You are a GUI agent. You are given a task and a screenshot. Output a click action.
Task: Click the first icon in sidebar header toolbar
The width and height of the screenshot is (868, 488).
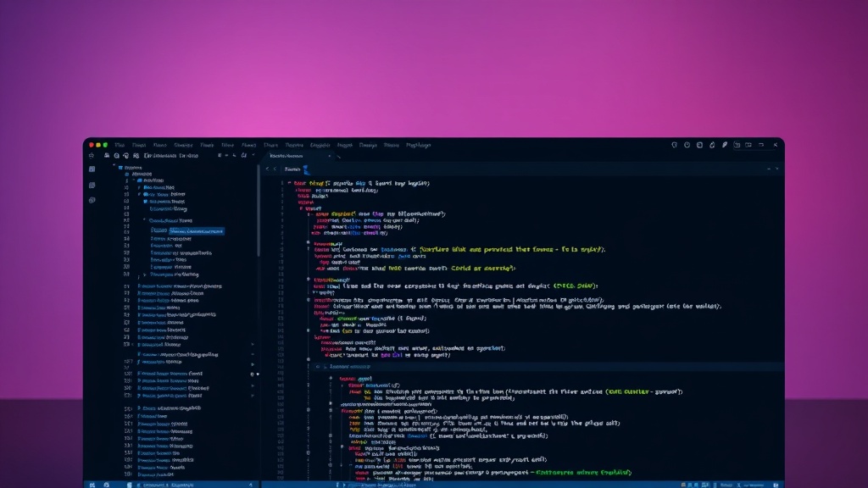point(107,156)
